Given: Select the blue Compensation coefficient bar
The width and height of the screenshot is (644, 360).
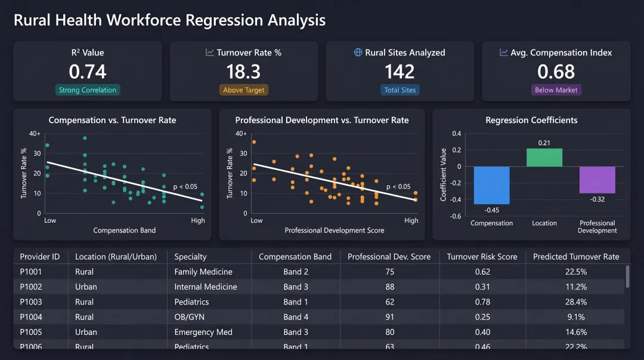Looking at the screenshot, I should point(491,185).
